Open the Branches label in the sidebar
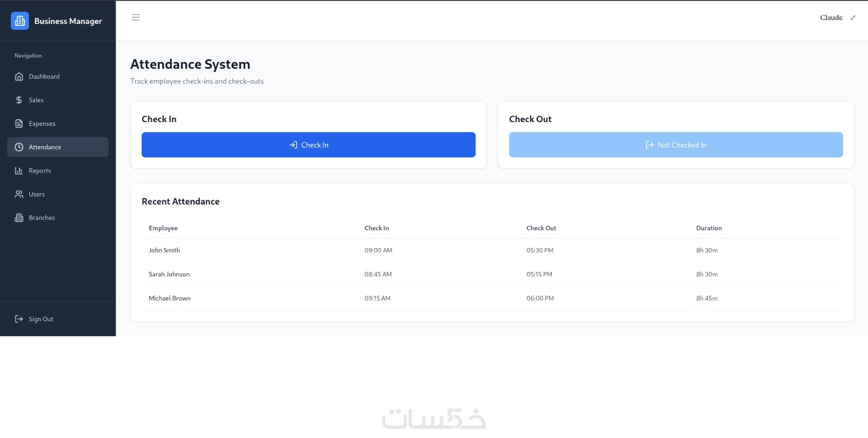Viewport: 868px width, 438px height. tap(42, 218)
